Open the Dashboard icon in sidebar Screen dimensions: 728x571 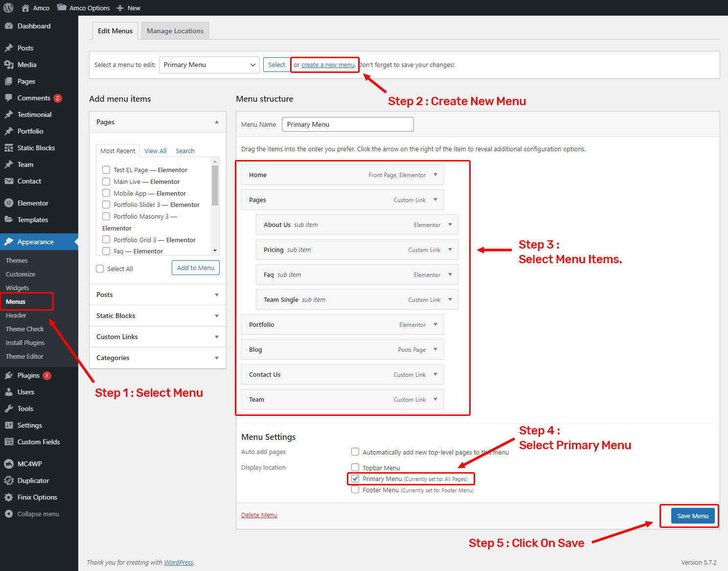point(9,26)
